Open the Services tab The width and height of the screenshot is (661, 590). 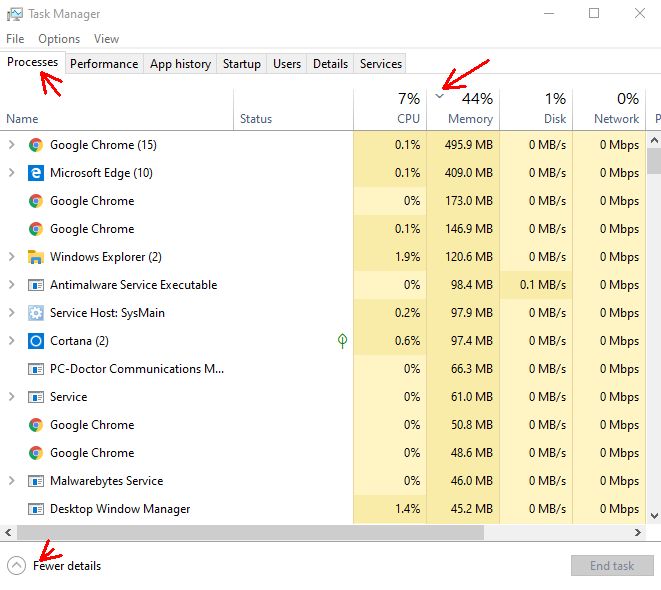(x=381, y=64)
